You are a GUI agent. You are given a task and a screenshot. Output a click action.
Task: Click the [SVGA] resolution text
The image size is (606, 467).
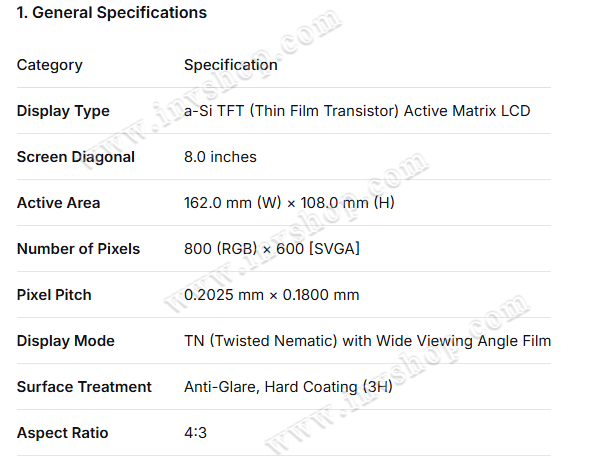pos(334,249)
